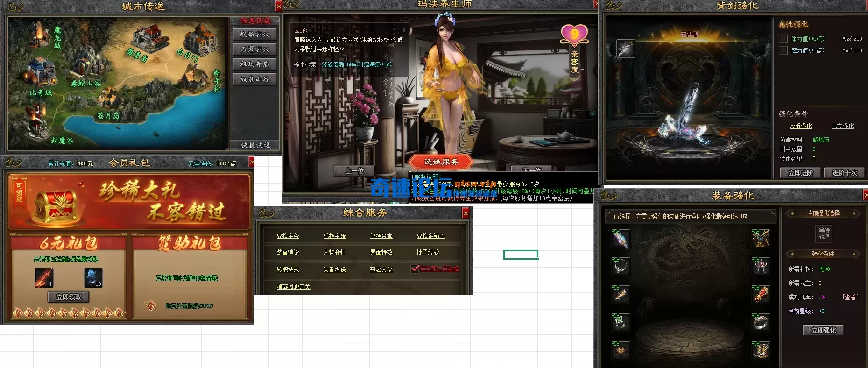
Task: Switch to 元宝强化 tab in 背剑强化
Action: [x=842, y=126]
